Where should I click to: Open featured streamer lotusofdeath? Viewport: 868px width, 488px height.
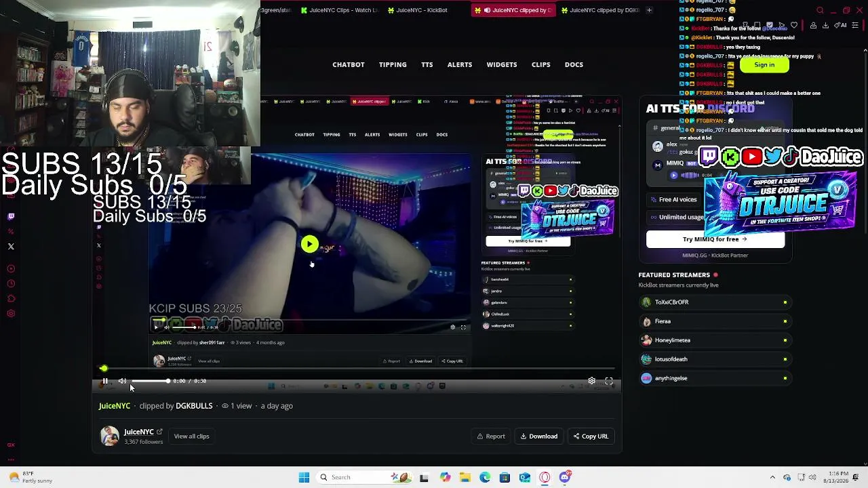point(715,359)
